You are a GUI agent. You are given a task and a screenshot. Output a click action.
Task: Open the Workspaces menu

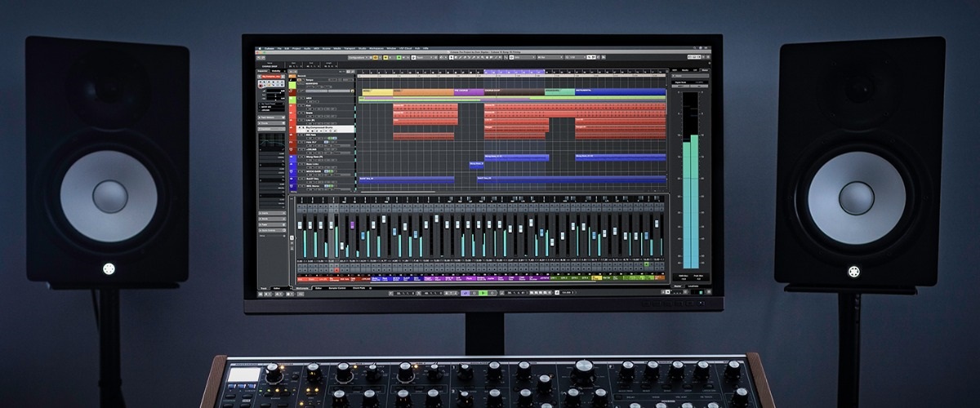coord(376,48)
